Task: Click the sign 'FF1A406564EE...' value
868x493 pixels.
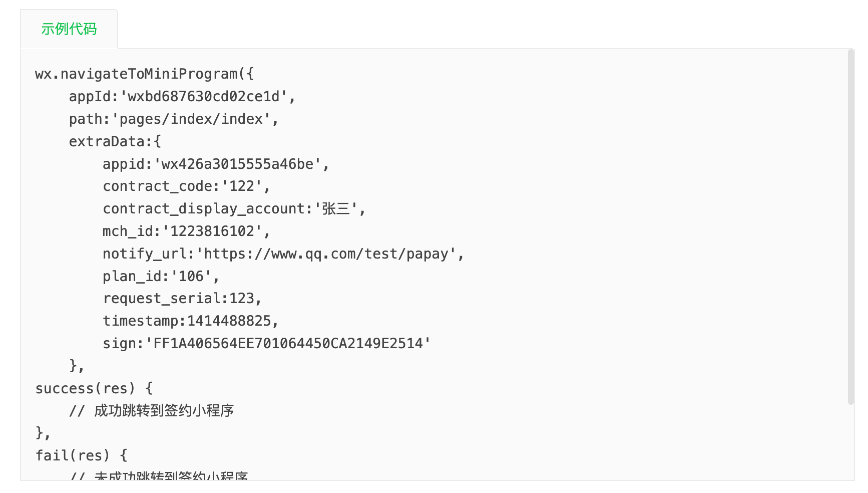Action: pyautogui.click(x=288, y=344)
